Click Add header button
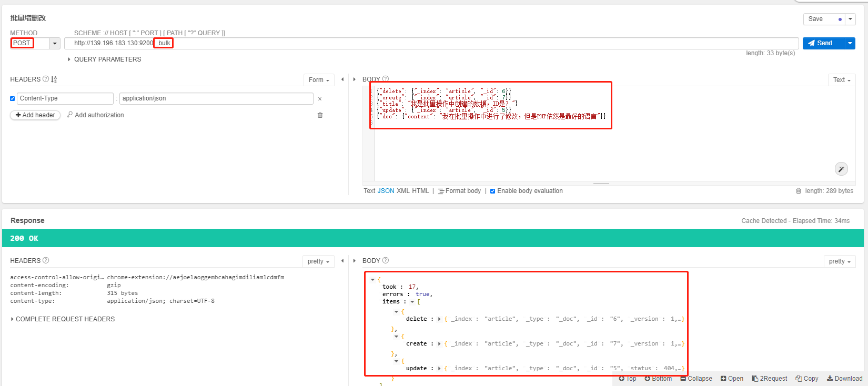868x386 pixels. (35, 115)
